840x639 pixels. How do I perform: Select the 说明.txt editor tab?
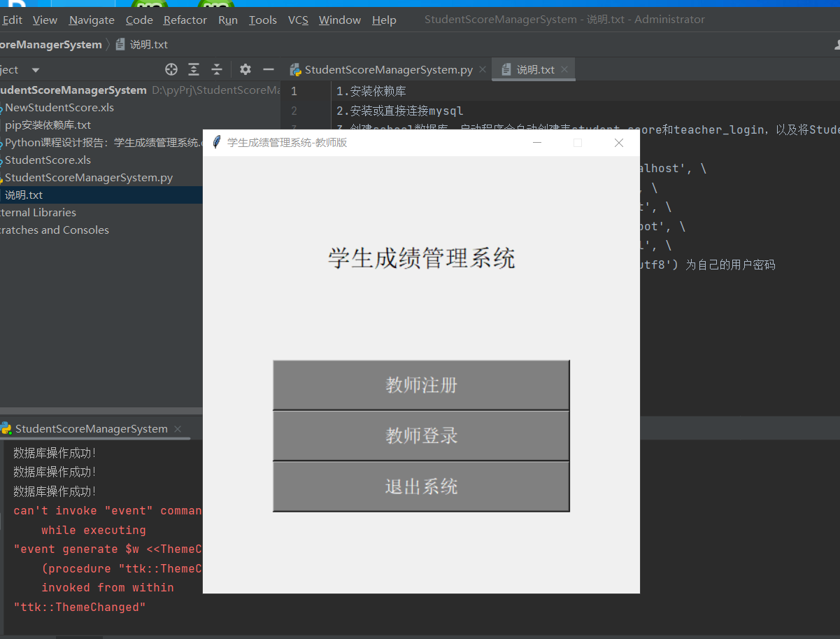[x=535, y=70]
